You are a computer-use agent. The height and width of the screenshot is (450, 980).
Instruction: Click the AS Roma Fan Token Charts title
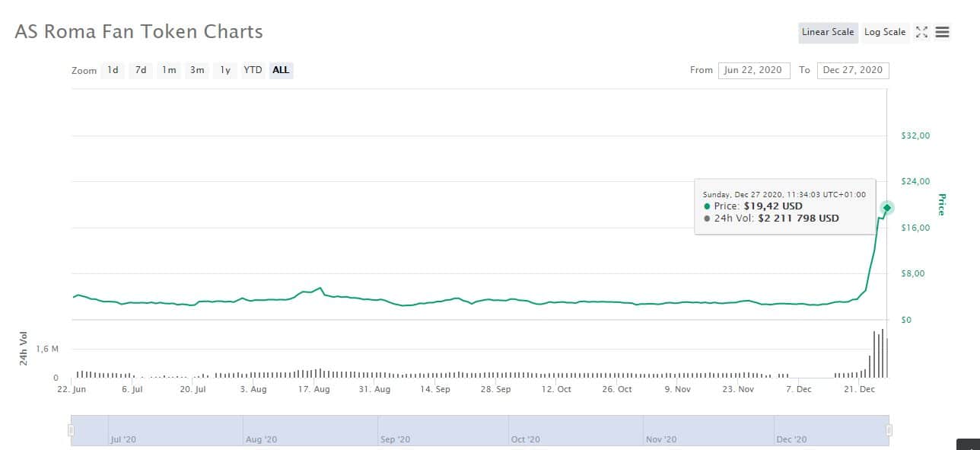(139, 32)
